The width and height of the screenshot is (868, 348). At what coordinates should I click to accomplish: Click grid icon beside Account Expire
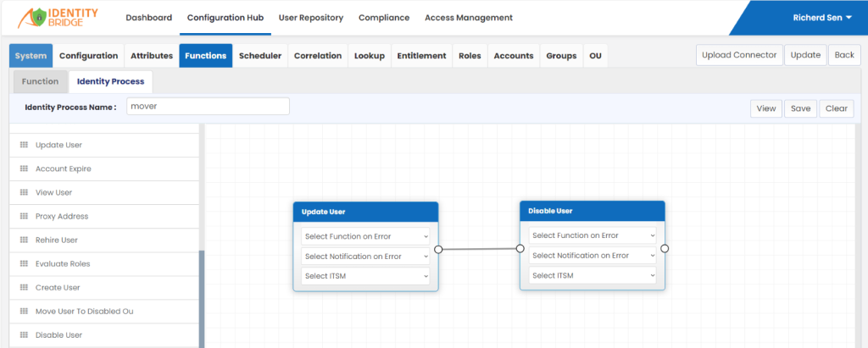coord(24,168)
